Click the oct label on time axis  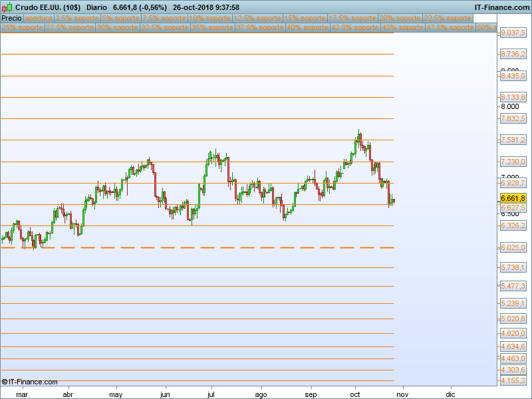point(355,394)
